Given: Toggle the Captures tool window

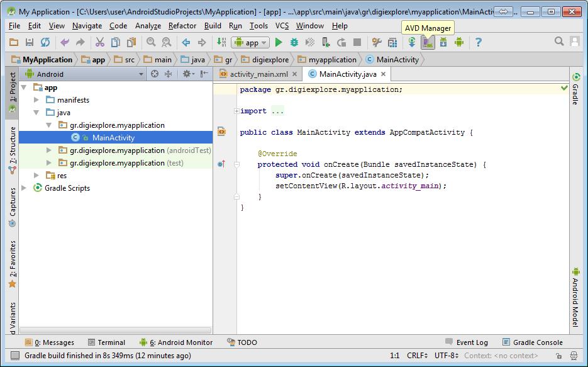Looking at the screenshot, I should point(13,207).
